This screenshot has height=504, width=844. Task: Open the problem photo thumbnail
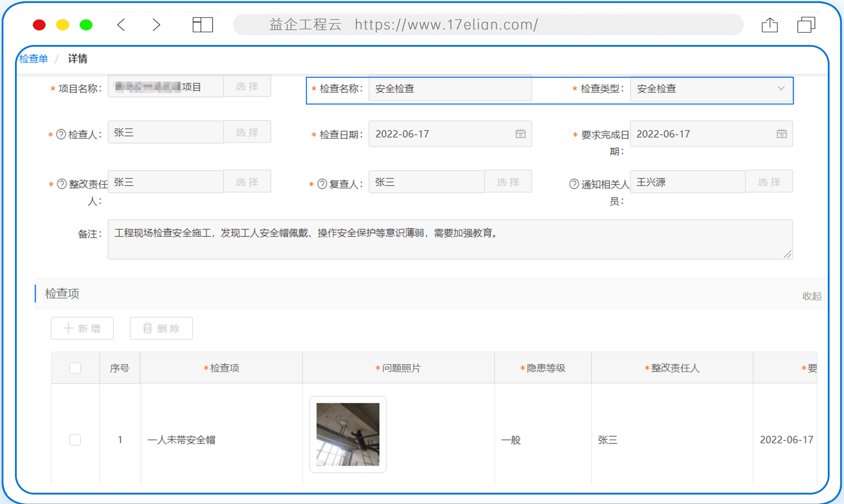tap(348, 435)
